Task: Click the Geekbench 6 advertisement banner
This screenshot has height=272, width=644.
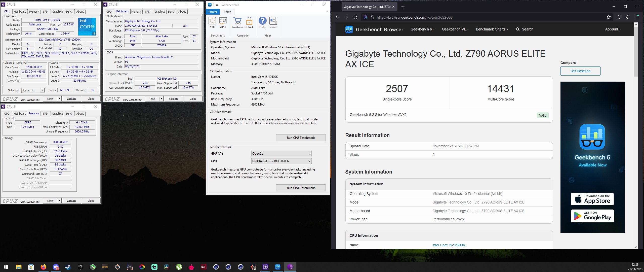Action: tap(592, 157)
